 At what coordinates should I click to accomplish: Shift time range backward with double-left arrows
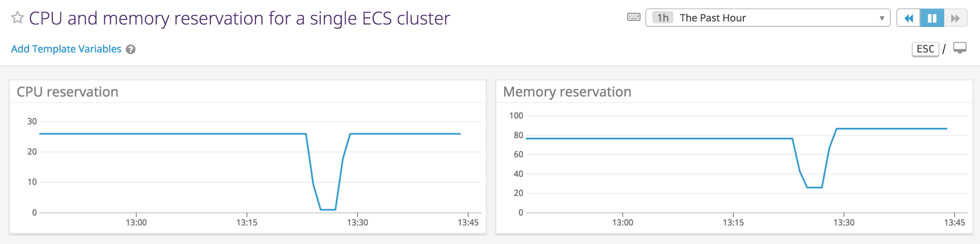tap(908, 18)
